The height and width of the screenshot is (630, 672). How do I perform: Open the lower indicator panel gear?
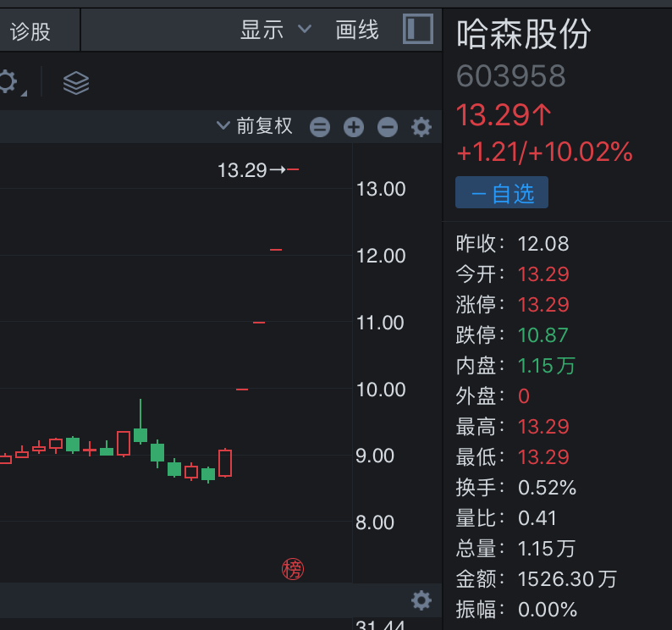point(421,600)
